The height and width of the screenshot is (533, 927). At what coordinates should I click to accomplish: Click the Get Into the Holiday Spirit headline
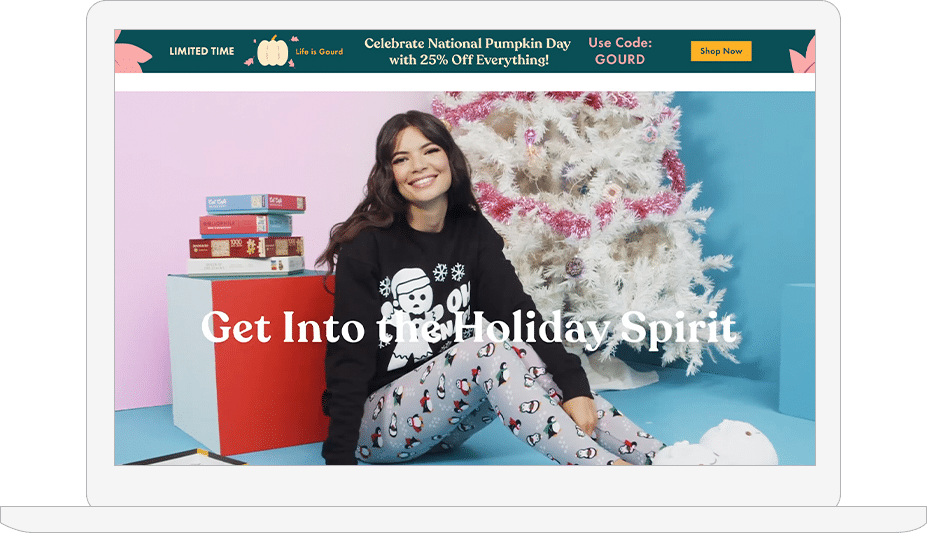point(469,327)
